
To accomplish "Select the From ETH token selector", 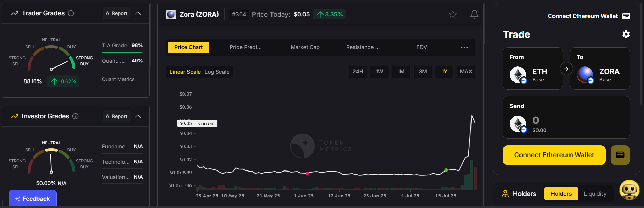I will point(533,69).
